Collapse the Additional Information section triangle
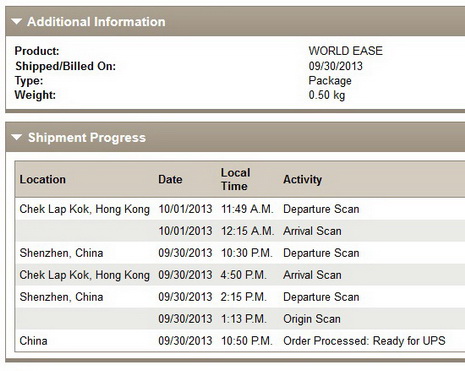Screen dimensions: 465x371 (16, 22)
